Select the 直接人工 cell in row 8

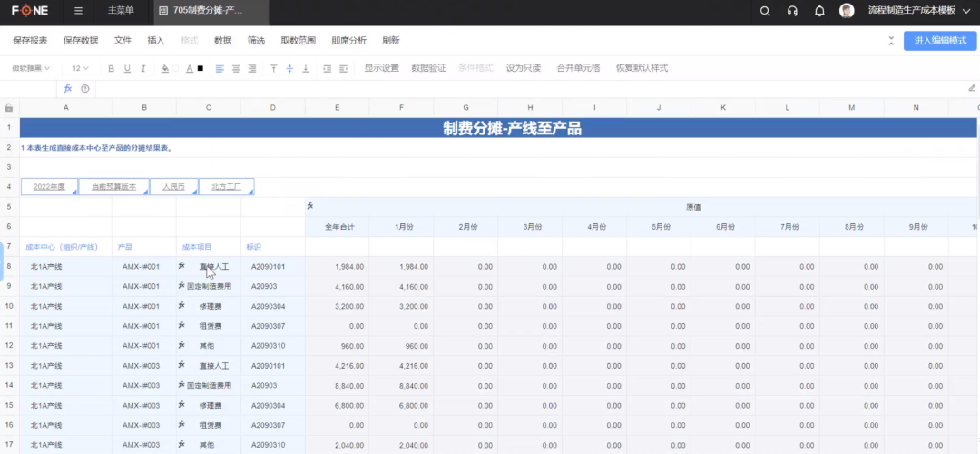(209, 266)
